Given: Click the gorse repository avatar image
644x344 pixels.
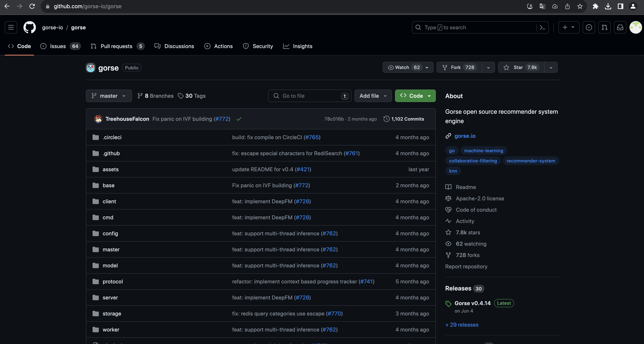Looking at the screenshot, I should point(90,68).
